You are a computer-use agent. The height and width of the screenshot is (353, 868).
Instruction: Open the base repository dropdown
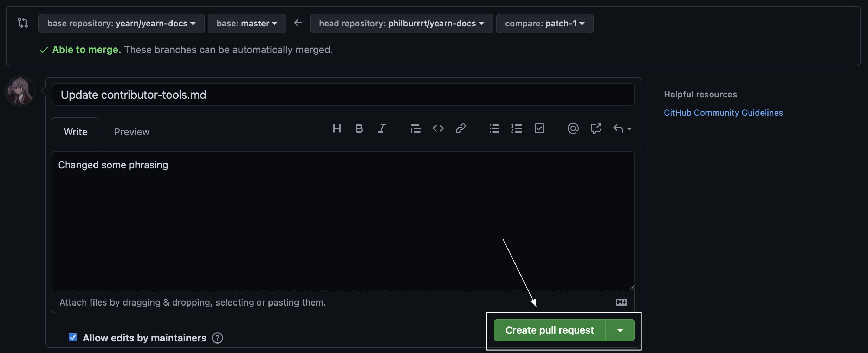[121, 24]
